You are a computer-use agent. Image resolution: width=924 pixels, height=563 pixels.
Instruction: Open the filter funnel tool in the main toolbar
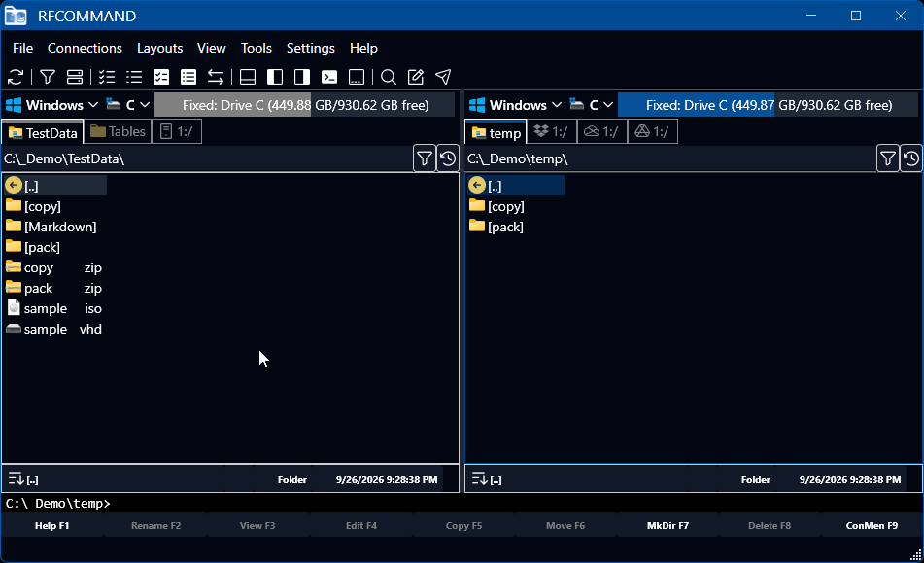48,77
